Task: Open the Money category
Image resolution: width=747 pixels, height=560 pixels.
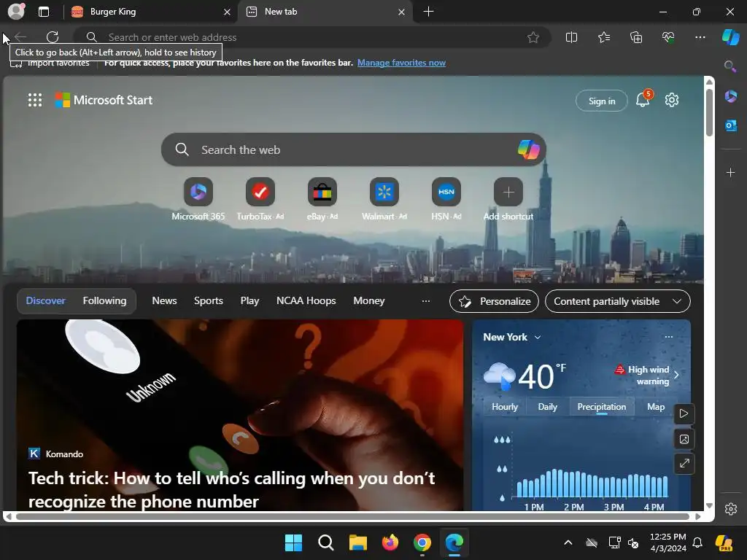Action: coord(368,300)
